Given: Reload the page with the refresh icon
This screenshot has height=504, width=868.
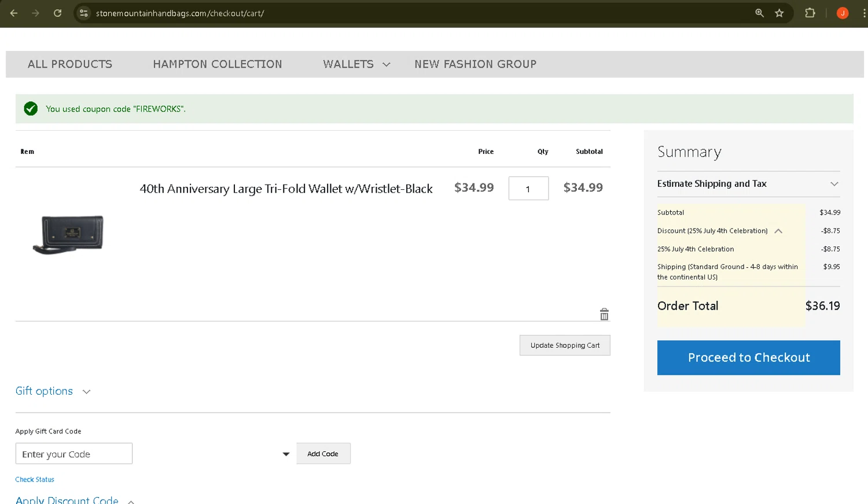Looking at the screenshot, I should click(57, 13).
